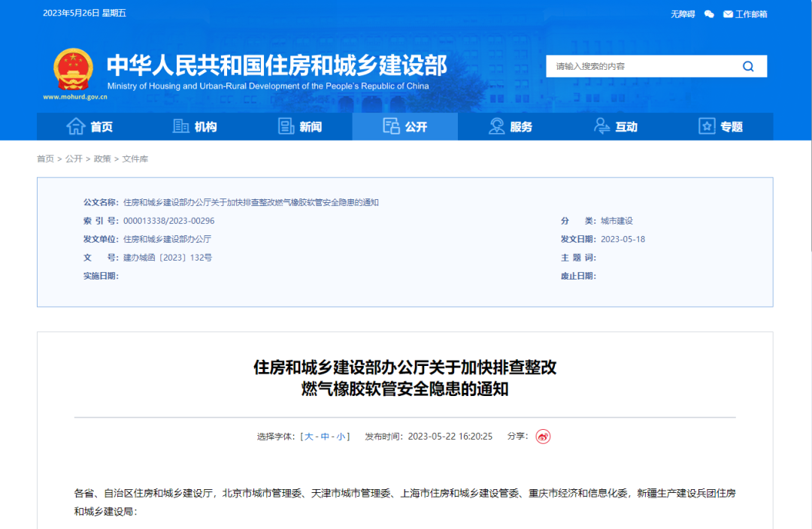Click the building icon beside 机构
This screenshot has height=529, width=812.
pyautogui.click(x=180, y=125)
